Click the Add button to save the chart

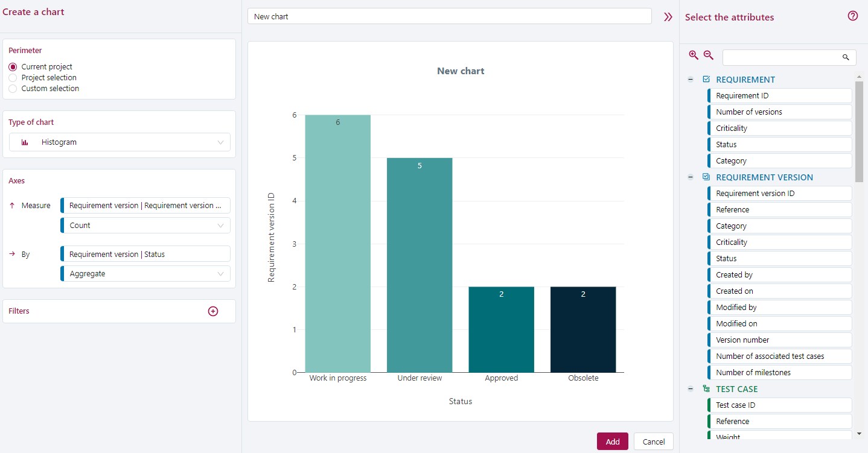tap(612, 441)
